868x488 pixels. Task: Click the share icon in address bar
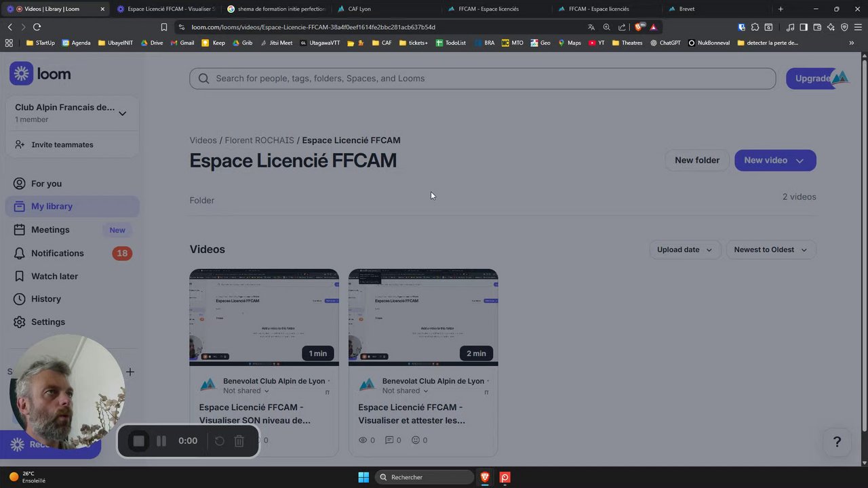[622, 27]
